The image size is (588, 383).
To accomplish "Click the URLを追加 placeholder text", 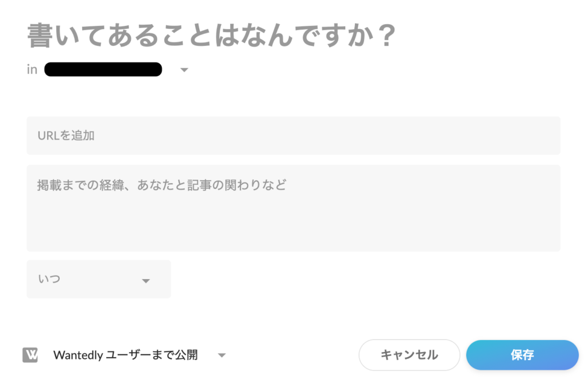I will tap(66, 136).
